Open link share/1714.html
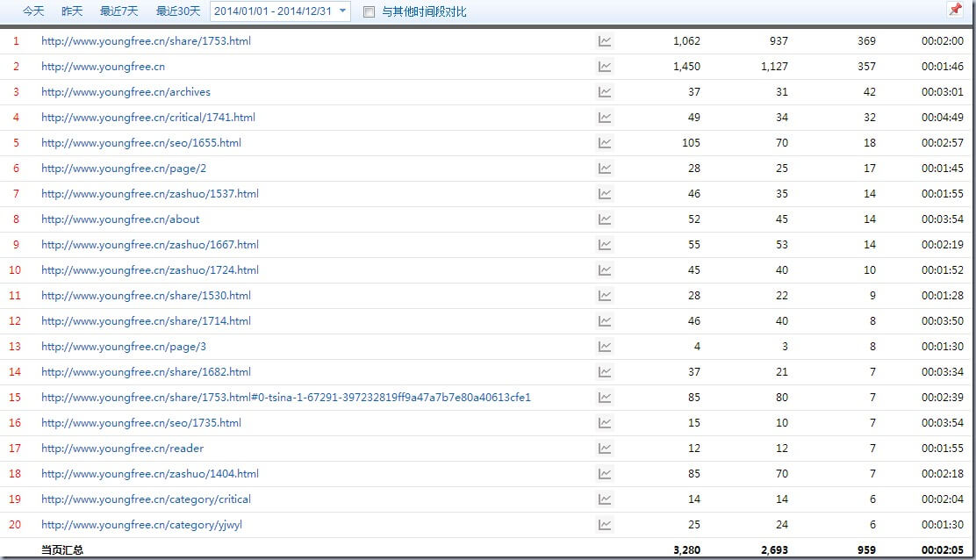The width and height of the screenshot is (976, 560). [x=147, y=321]
